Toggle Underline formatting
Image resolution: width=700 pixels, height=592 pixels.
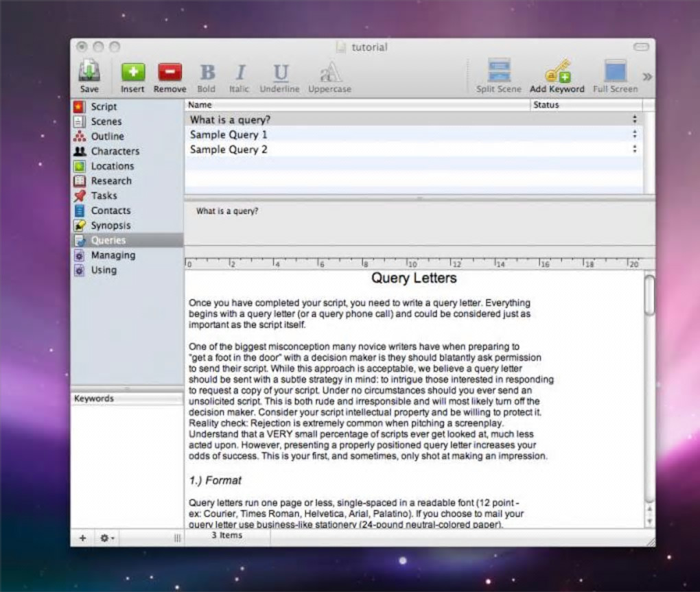[281, 72]
